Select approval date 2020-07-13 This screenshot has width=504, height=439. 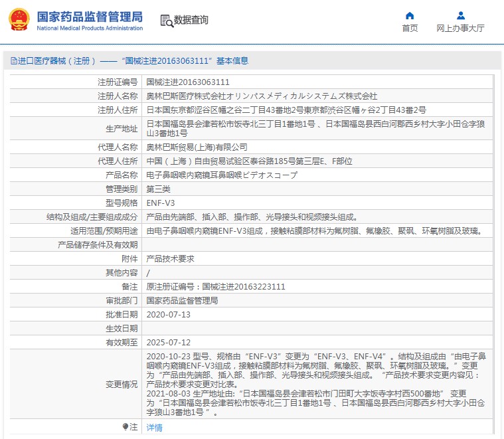169,315
